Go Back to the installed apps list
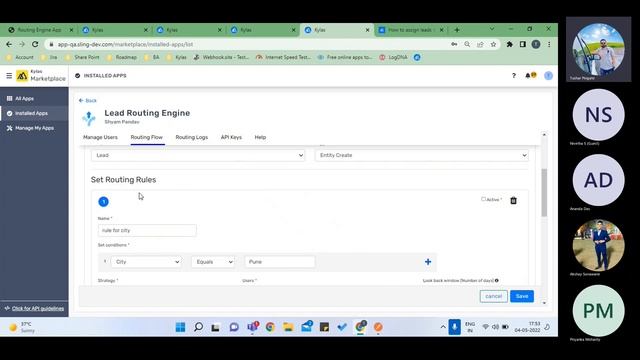 [x=88, y=100]
